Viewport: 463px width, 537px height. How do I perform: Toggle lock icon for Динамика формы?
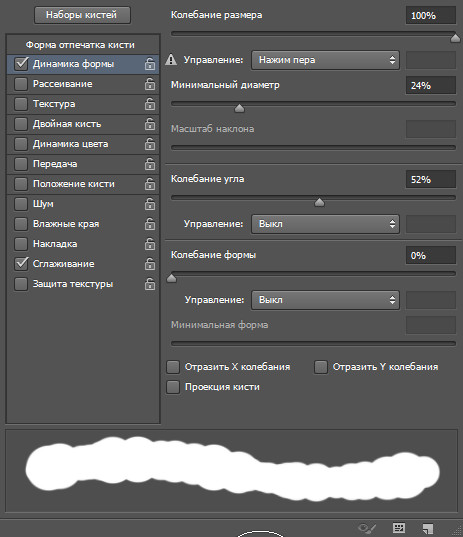pos(150,64)
